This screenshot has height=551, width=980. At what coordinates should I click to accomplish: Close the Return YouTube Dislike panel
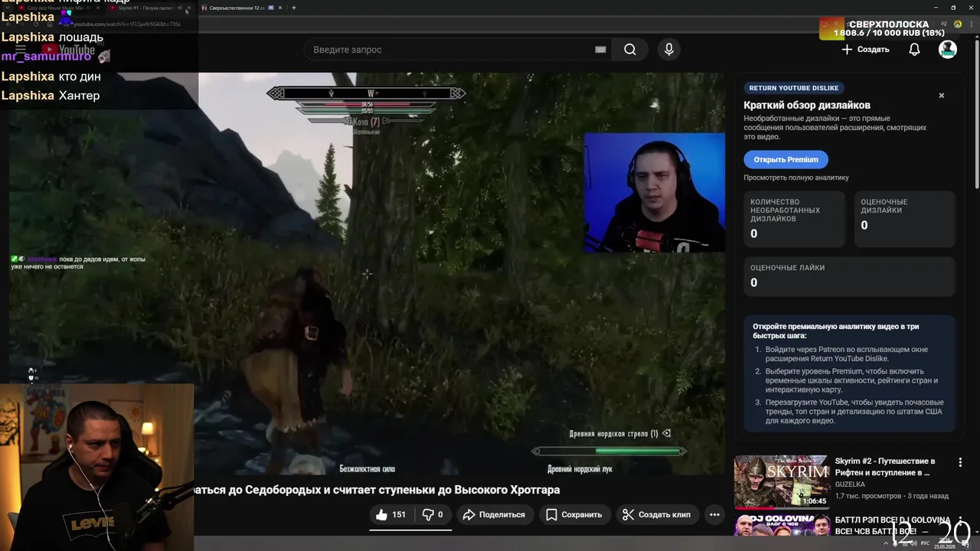[x=942, y=96]
